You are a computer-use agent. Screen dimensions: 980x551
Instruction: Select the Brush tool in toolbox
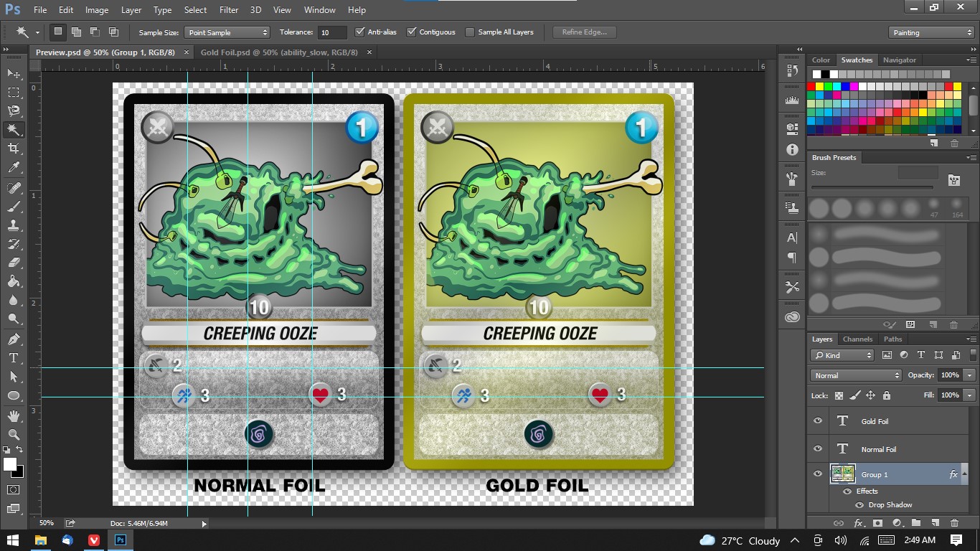click(14, 206)
